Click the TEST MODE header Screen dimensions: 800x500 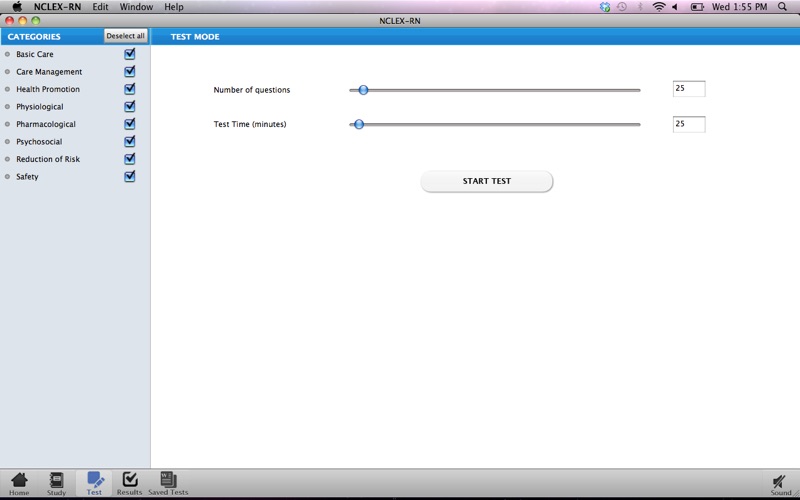(195, 37)
